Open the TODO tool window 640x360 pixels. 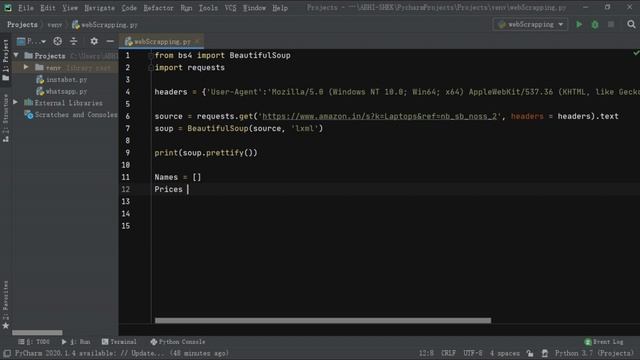pyautogui.click(x=34, y=342)
